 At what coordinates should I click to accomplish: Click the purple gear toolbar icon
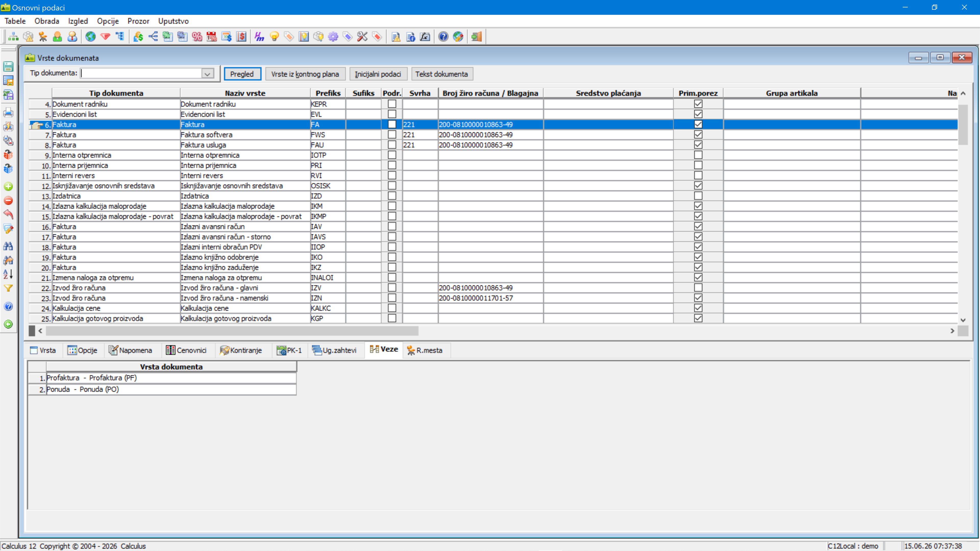(x=333, y=36)
